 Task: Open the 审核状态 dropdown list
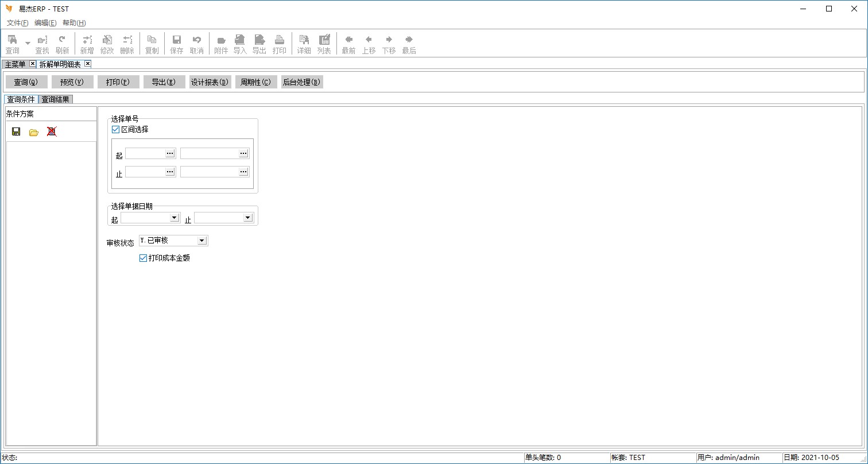(201, 241)
